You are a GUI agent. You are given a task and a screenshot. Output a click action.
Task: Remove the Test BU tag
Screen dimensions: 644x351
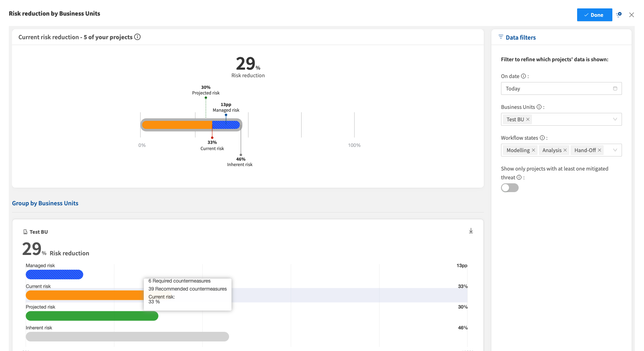point(528,119)
